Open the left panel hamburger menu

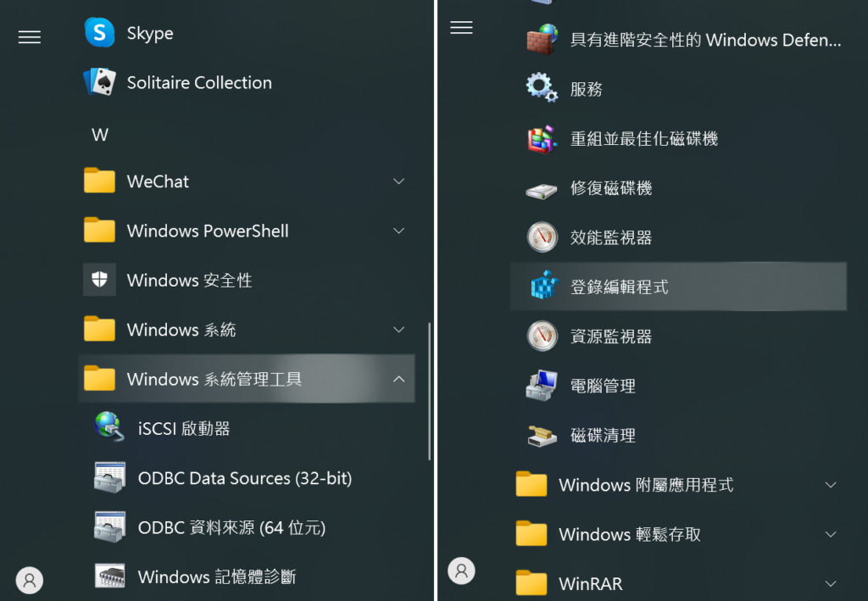point(30,37)
